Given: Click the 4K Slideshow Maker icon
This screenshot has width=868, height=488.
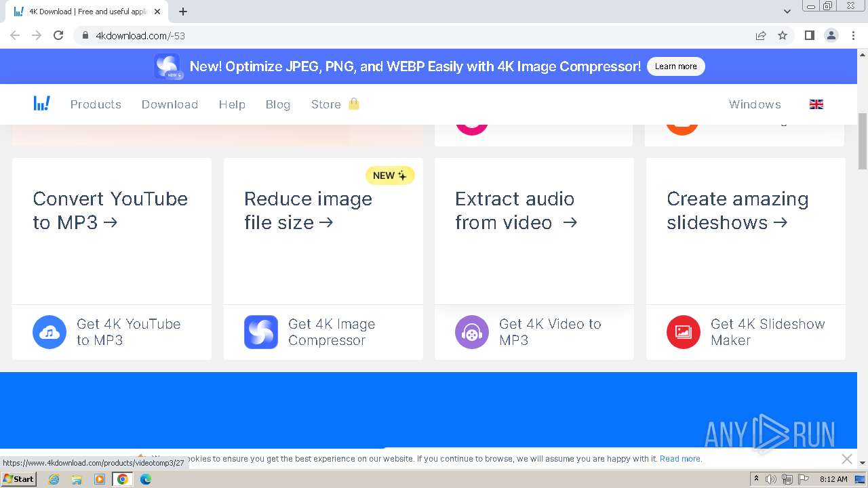Looking at the screenshot, I should (684, 332).
